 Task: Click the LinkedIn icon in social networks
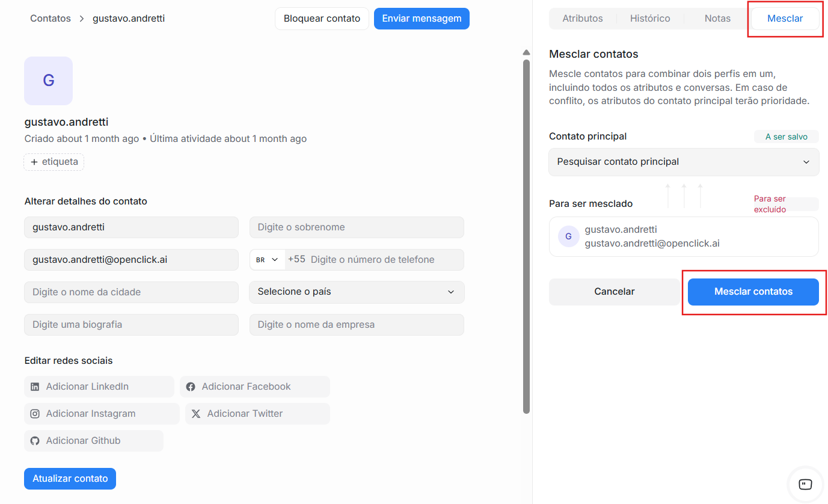(x=35, y=387)
